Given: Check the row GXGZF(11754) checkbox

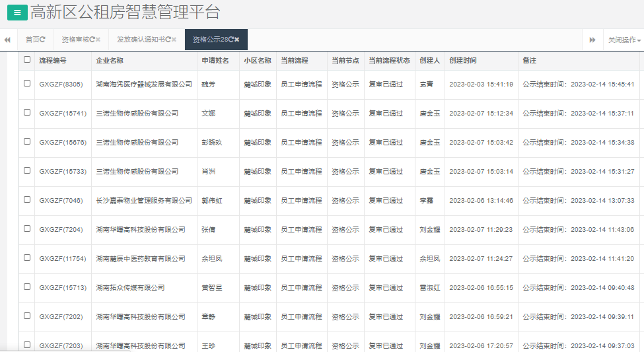Looking at the screenshot, I should [x=27, y=258].
